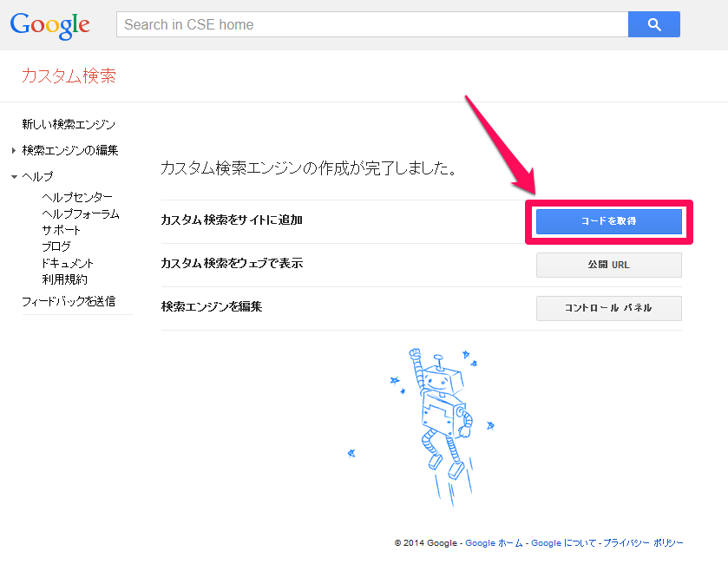Click the Google logo
This screenshot has width=728, height=571.
point(50,25)
